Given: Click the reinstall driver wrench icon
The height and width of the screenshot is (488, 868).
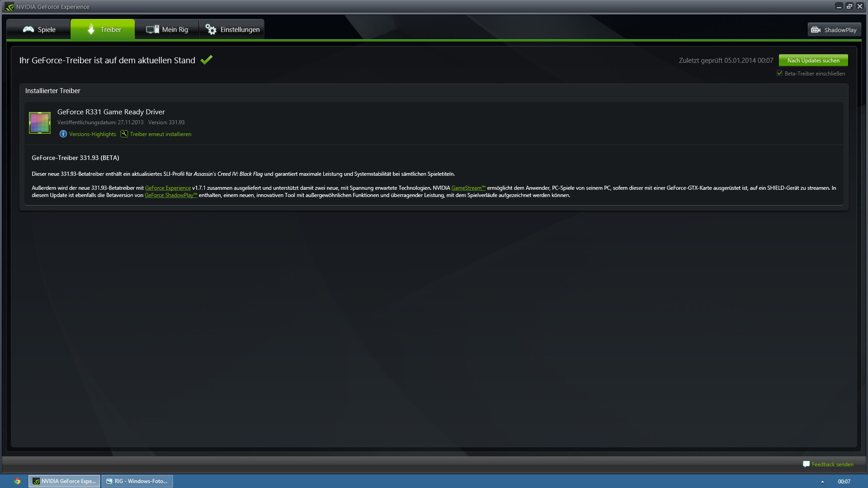Looking at the screenshot, I should click(x=124, y=134).
